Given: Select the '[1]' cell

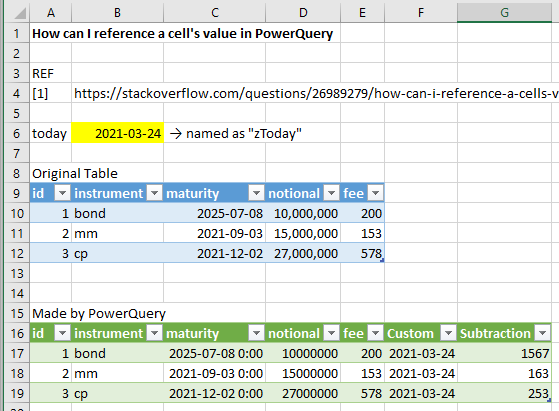Looking at the screenshot, I should click(51, 93).
